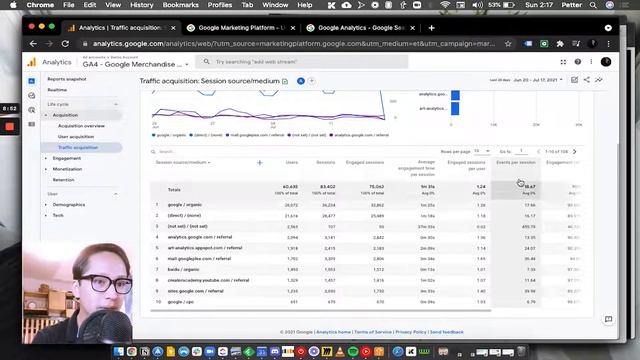The image size is (640, 360).
Task: Sort by the Sessions column header
Action: tap(325, 162)
